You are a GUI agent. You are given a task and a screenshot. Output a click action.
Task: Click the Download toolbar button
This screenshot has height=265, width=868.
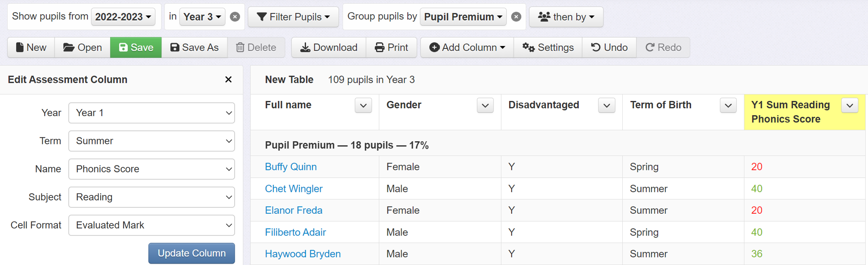(x=328, y=48)
